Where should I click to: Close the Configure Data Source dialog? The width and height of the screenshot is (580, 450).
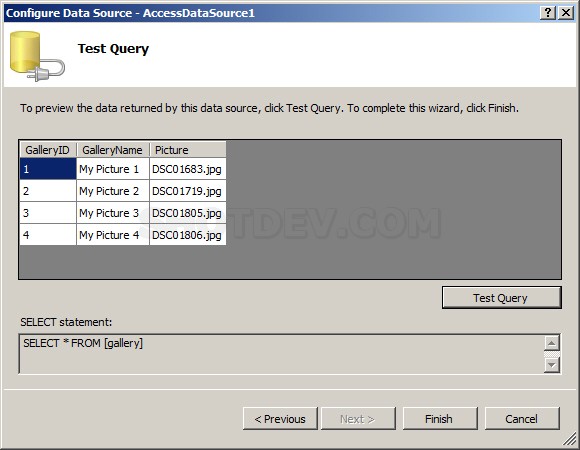pyautogui.click(x=566, y=13)
